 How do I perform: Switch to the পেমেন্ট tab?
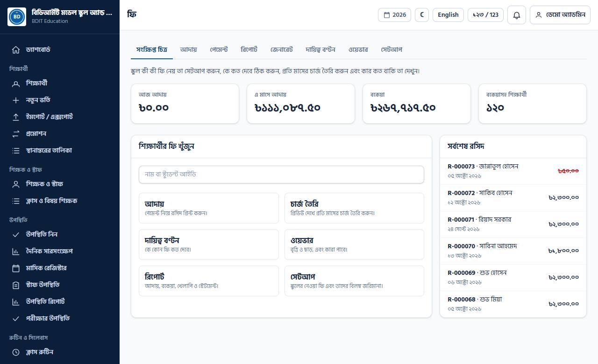click(x=219, y=49)
